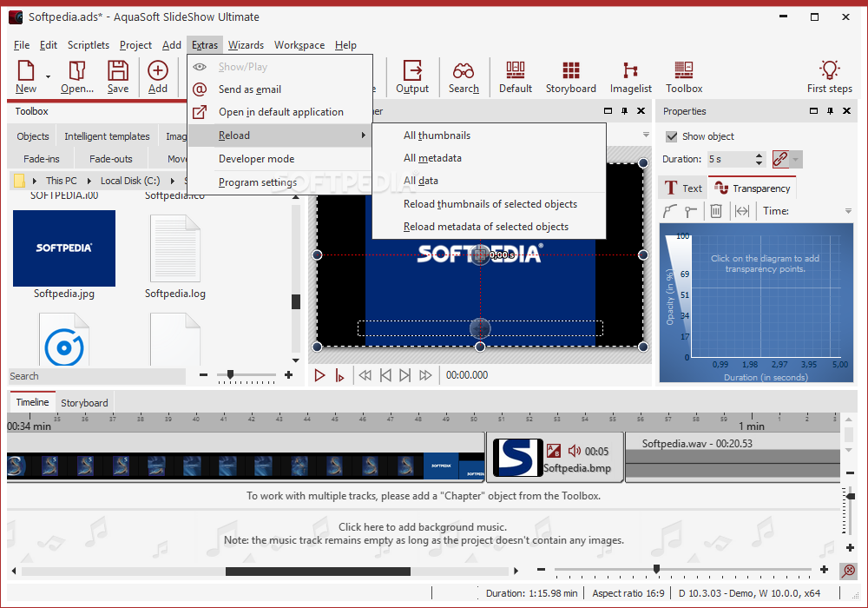Open the Workspace menu

pyautogui.click(x=299, y=45)
